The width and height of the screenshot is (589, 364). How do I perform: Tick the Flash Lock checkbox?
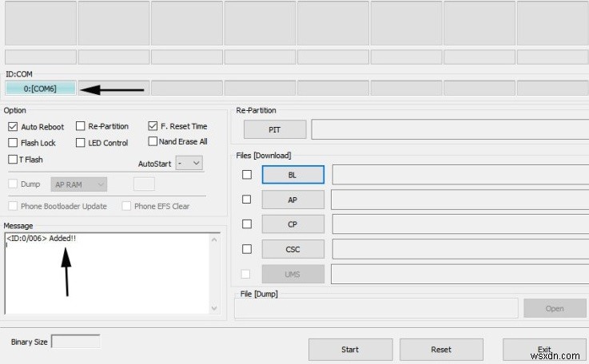[13, 143]
